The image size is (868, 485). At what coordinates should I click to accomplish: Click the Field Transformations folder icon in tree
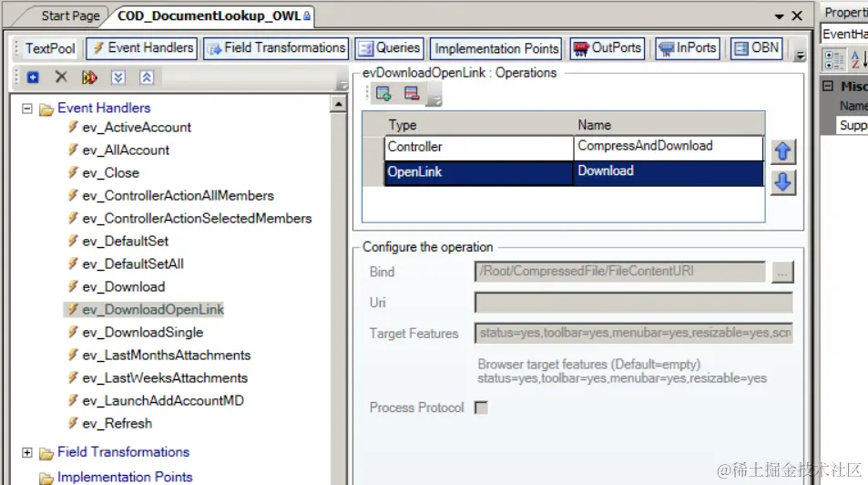click(x=46, y=453)
